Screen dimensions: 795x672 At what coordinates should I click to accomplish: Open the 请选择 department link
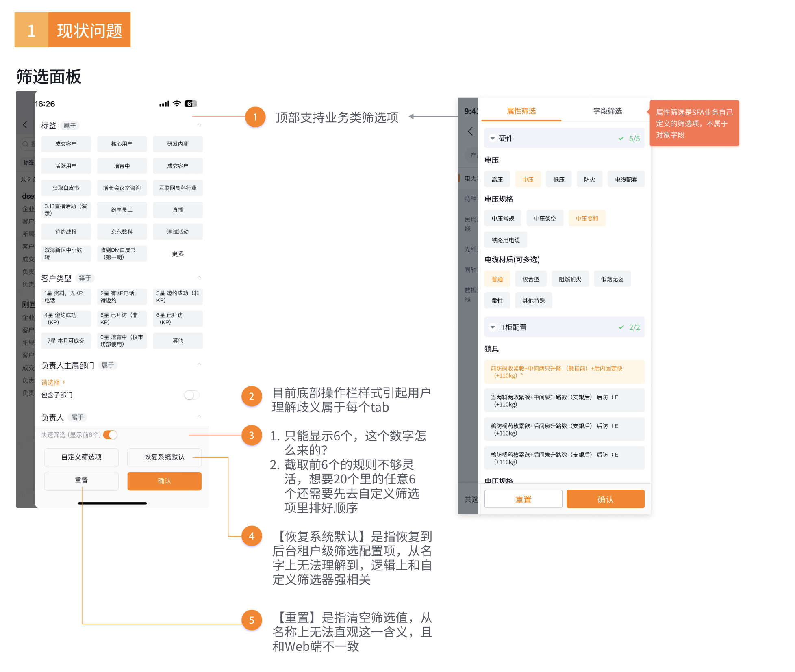coord(53,382)
